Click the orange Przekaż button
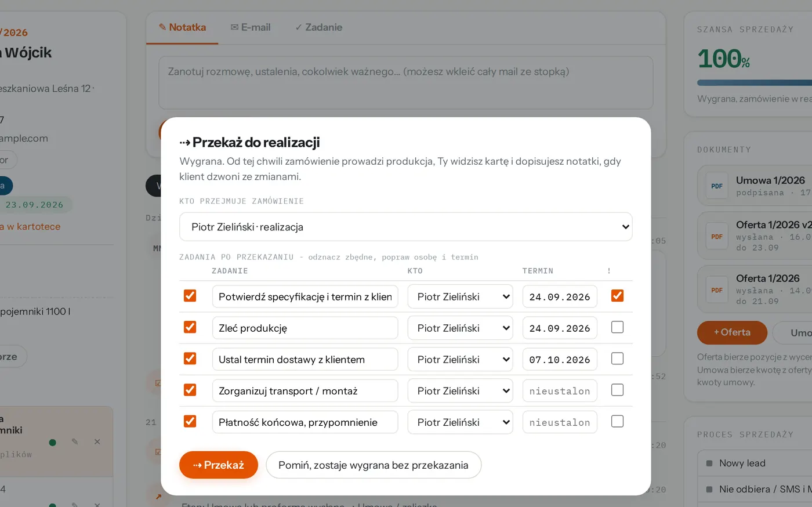Screen dimensions: 812x507 (x=219, y=465)
